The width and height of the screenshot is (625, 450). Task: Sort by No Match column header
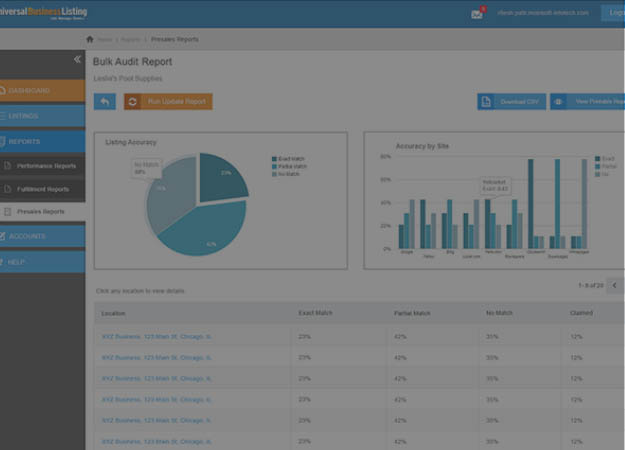(499, 313)
